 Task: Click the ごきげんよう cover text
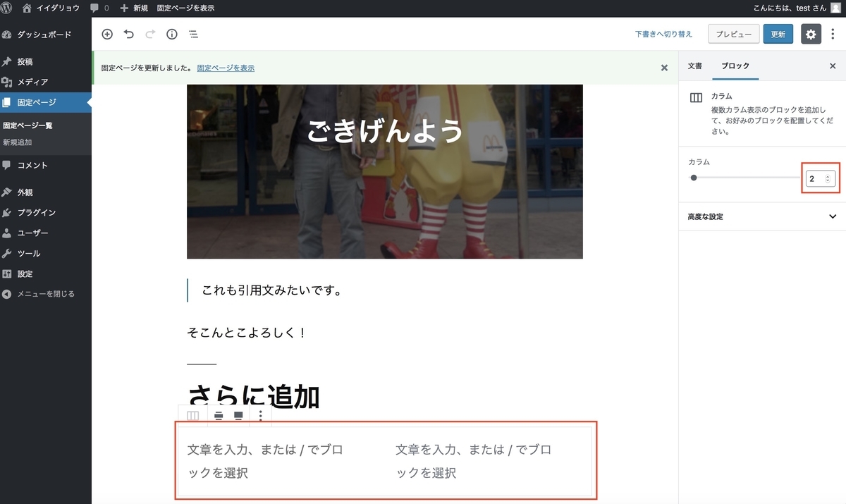click(x=385, y=131)
